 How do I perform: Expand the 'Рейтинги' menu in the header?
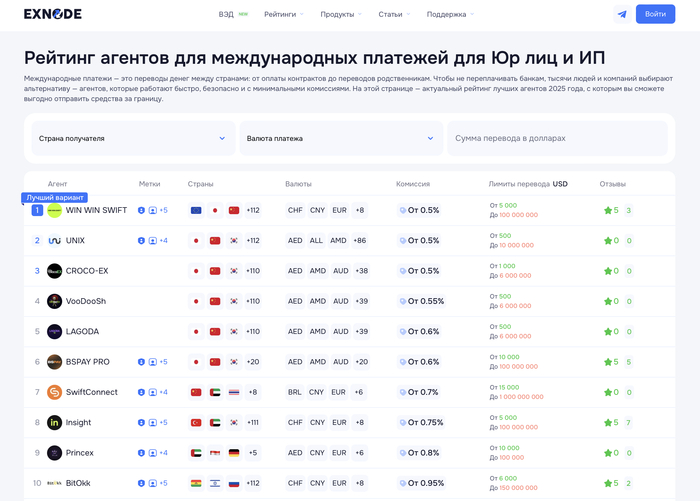(284, 14)
